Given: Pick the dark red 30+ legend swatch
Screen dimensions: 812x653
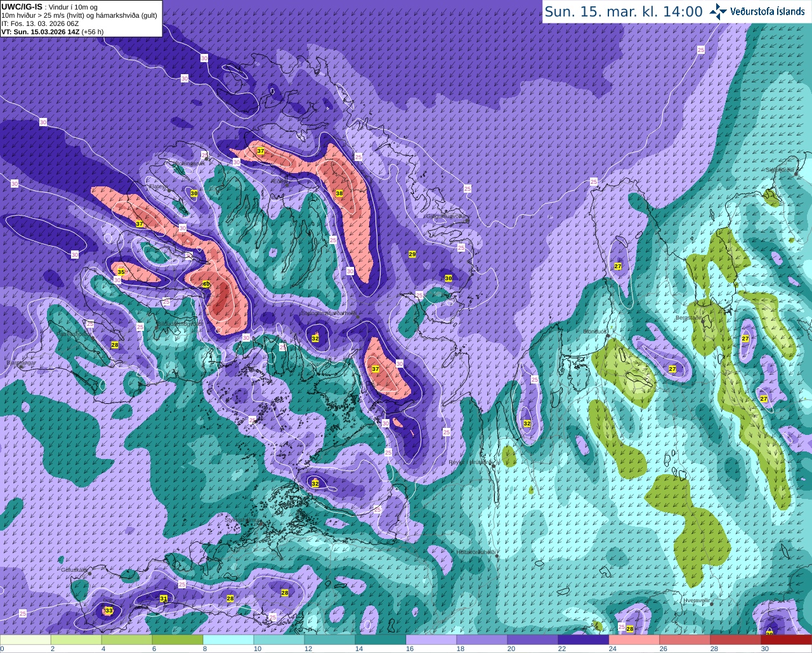Looking at the screenshot, I should tap(786, 640).
